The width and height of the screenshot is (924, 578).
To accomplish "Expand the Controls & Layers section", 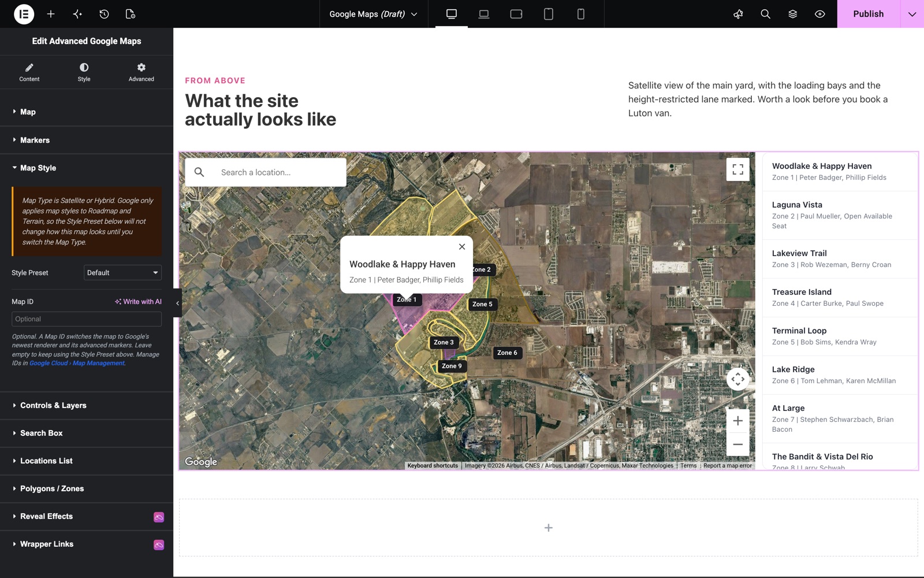I will coord(87,405).
